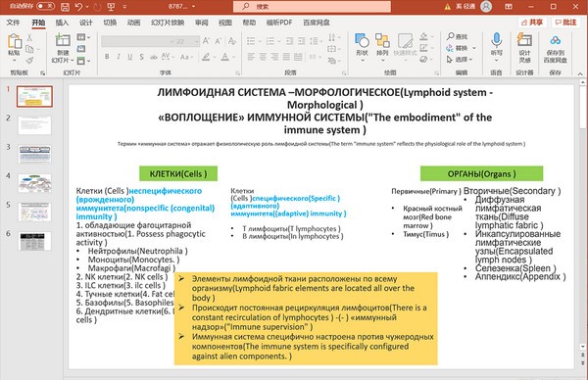Viewport: 588px width, 380px height.
Task: Select slide 4 thumbnail in the panel
Action: tap(35, 183)
